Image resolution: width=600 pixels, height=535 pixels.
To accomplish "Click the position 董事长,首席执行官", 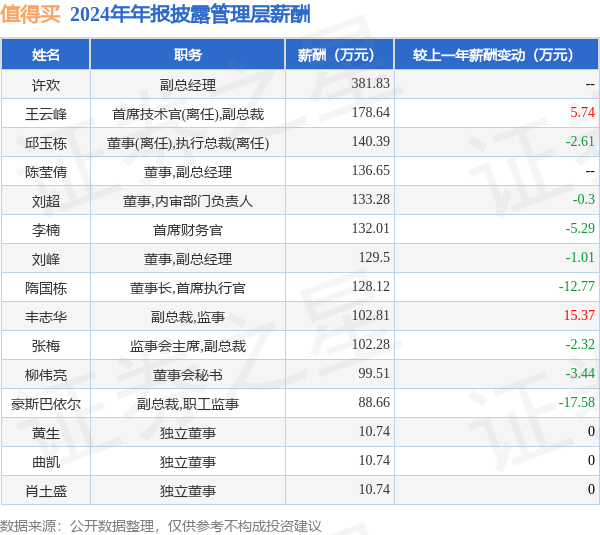I will (x=188, y=288).
